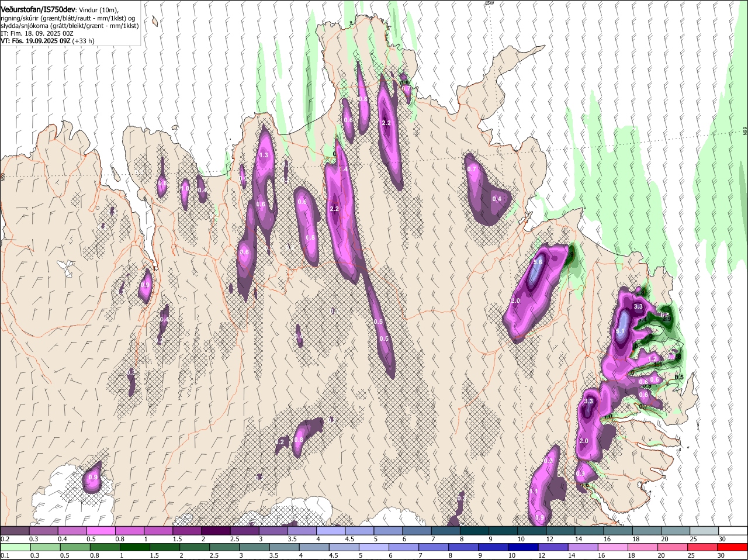Viewport: 748px width, 560px height.
Task: Click the '5.1' precipitation value on the map
Action: click(x=621, y=331)
